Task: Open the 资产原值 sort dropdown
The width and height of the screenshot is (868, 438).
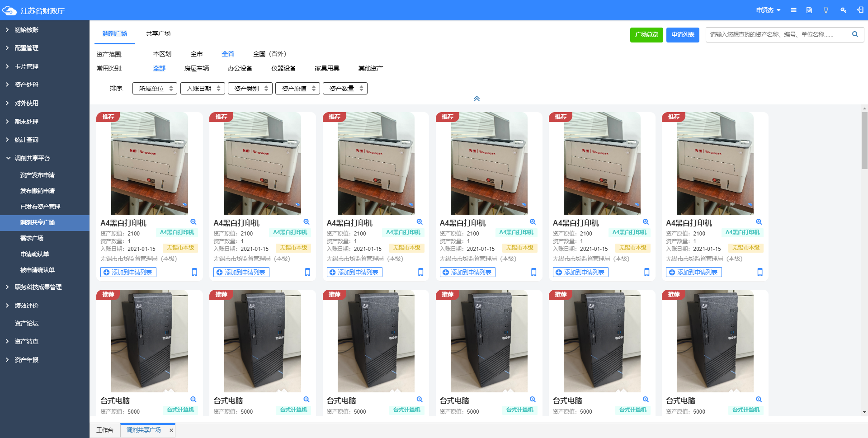Action: coord(297,89)
